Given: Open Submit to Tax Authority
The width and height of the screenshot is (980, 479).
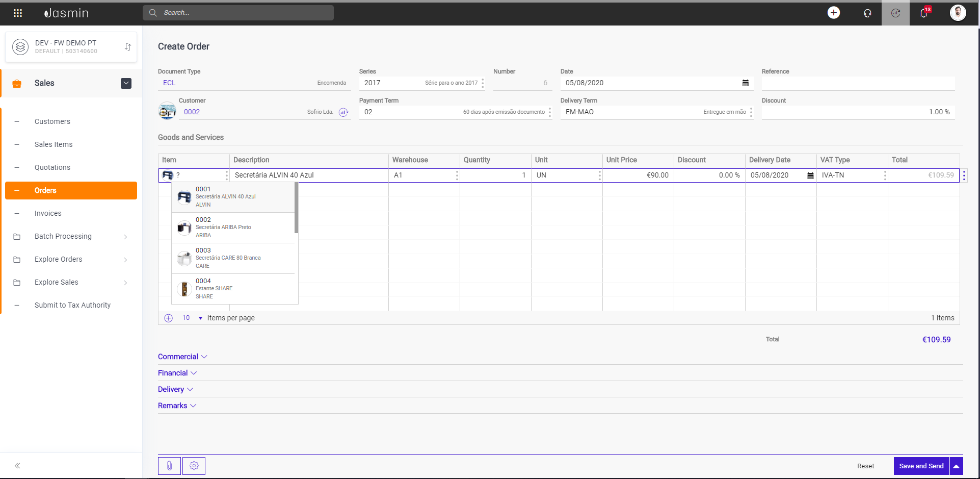Looking at the screenshot, I should click(72, 305).
